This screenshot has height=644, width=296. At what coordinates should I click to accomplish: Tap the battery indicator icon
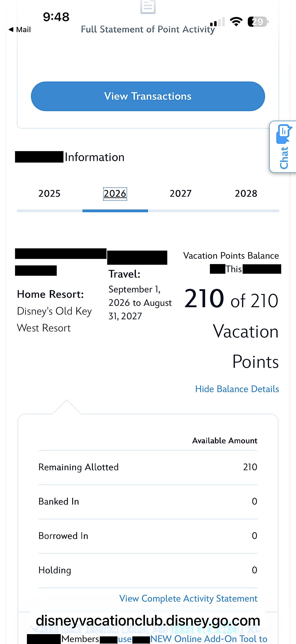click(x=258, y=22)
